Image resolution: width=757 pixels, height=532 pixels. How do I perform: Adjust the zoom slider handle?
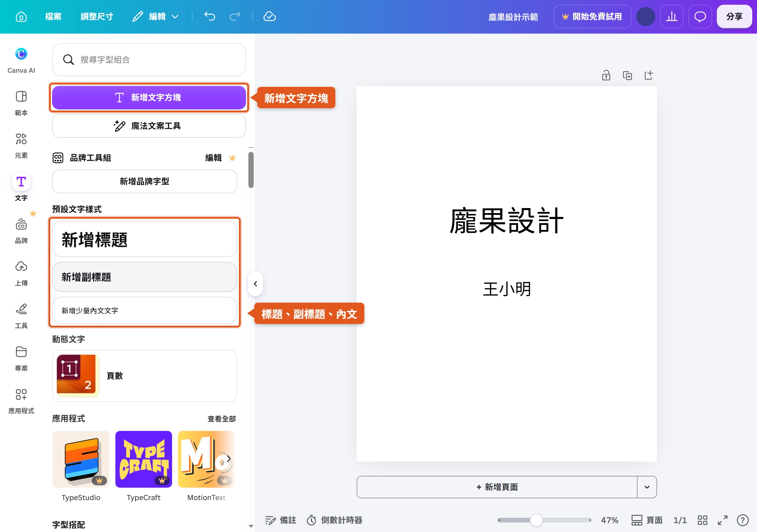536,520
